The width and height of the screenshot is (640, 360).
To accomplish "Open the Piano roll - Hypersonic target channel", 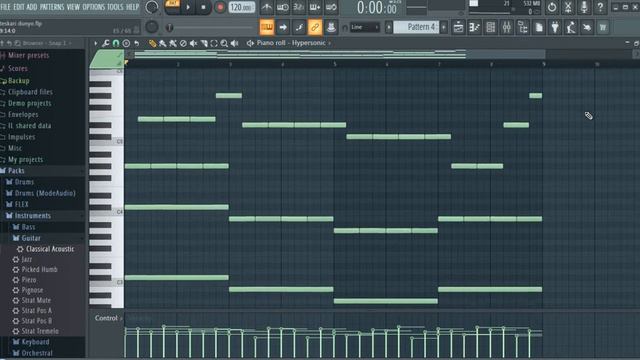I will click(x=291, y=43).
